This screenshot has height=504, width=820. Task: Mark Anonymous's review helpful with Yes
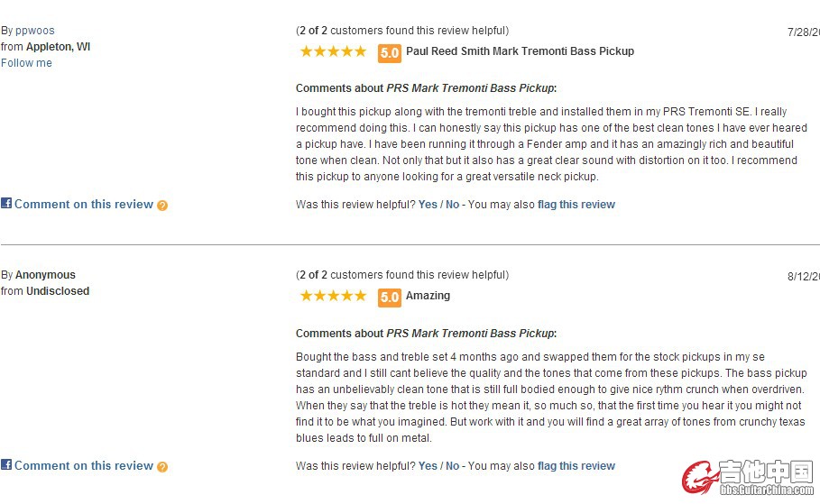pyautogui.click(x=428, y=466)
